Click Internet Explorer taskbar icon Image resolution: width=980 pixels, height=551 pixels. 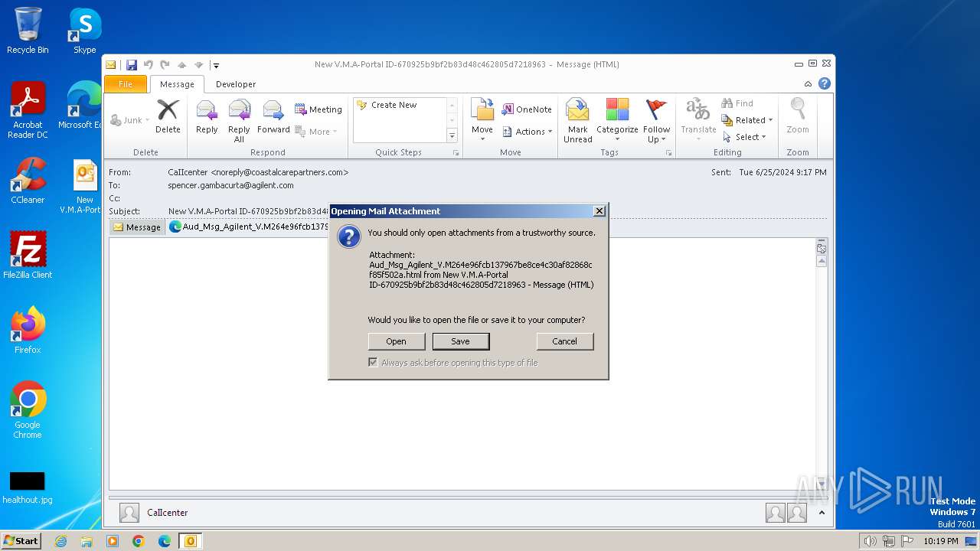click(x=60, y=541)
